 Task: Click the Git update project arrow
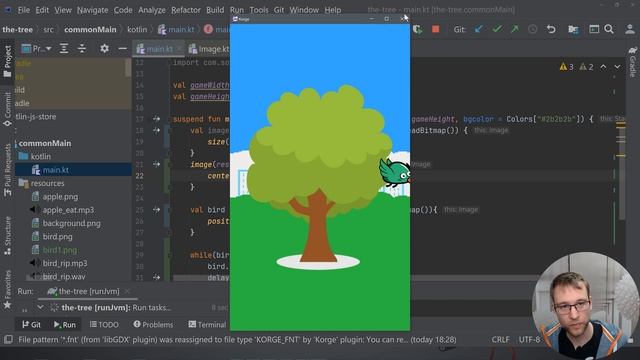click(479, 29)
